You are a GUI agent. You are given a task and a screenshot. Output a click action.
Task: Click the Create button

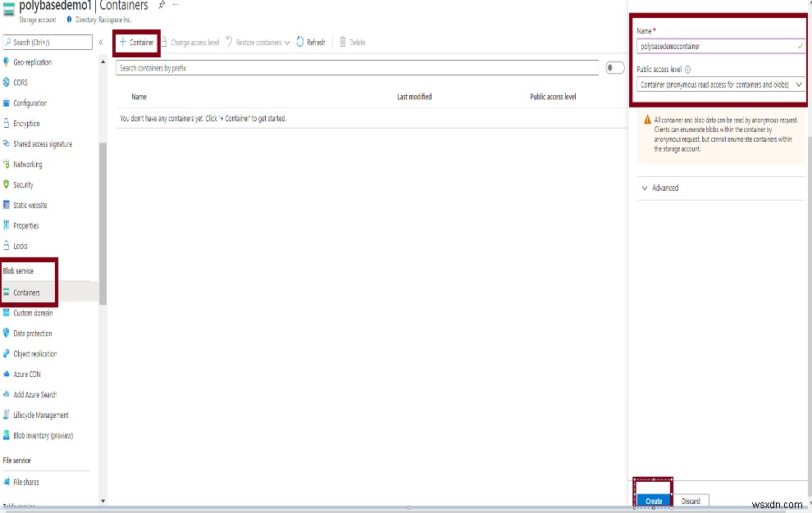pyautogui.click(x=654, y=501)
